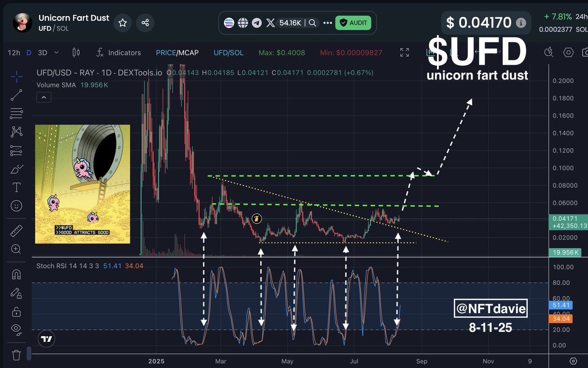
Task: Collapse the Volume SMA panel arrow
Action: [x=44, y=97]
